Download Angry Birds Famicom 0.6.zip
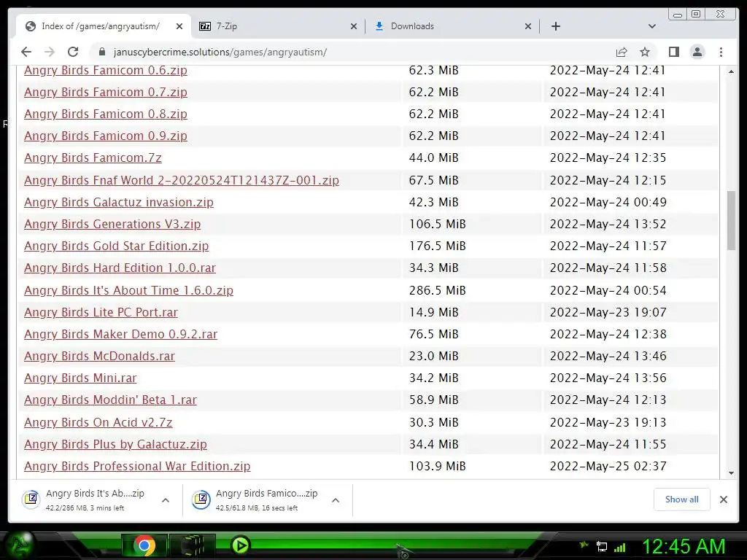Image resolution: width=747 pixels, height=560 pixels. click(106, 71)
